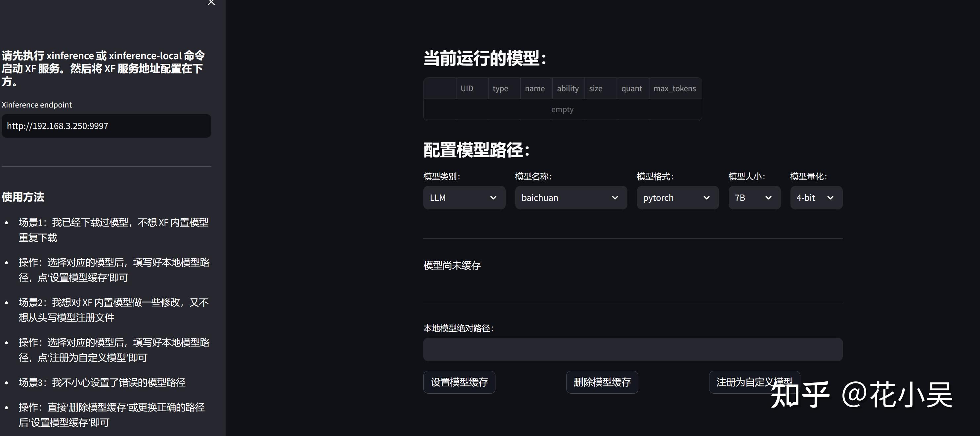Click the 本地模型绝对路径 input field

pos(632,350)
